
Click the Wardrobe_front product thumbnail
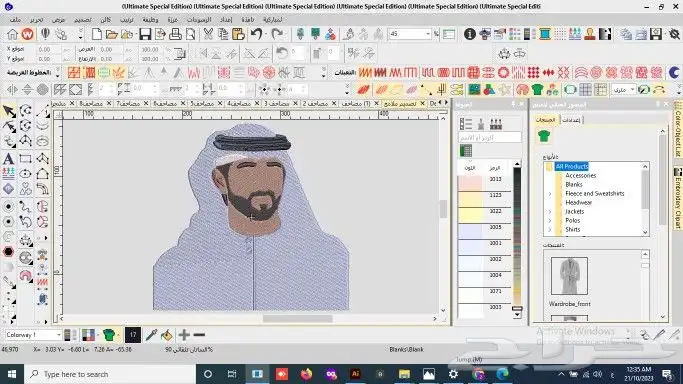[x=569, y=276]
